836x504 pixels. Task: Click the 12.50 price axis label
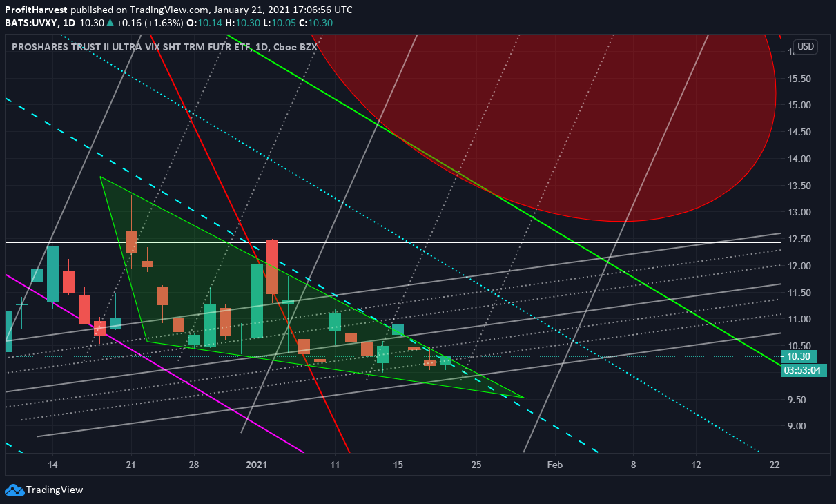[x=799, y=239]
